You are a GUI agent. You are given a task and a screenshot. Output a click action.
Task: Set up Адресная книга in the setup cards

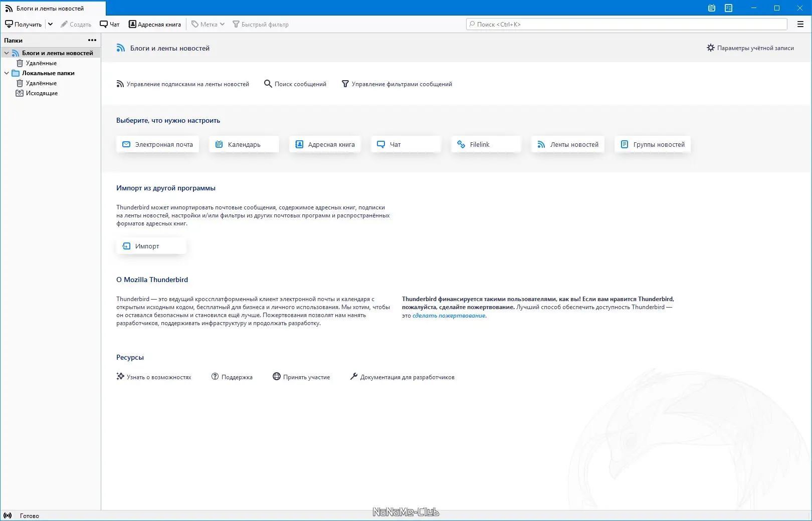tap(325, 144)
